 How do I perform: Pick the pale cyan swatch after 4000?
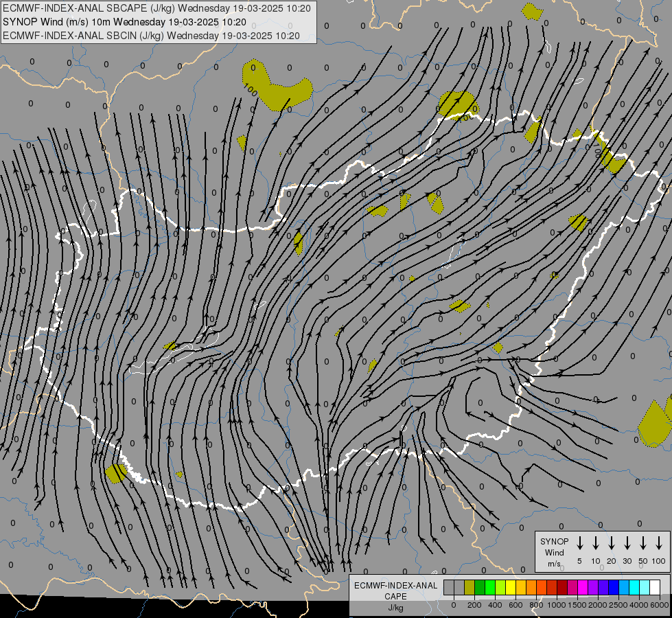pos(645,587)
